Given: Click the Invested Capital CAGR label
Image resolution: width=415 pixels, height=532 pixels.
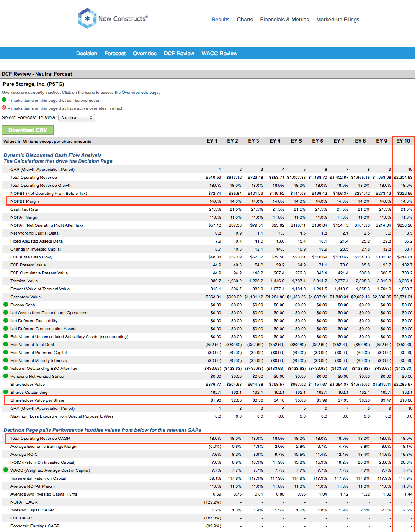Looking at the screenshot, I should [32, 510].
